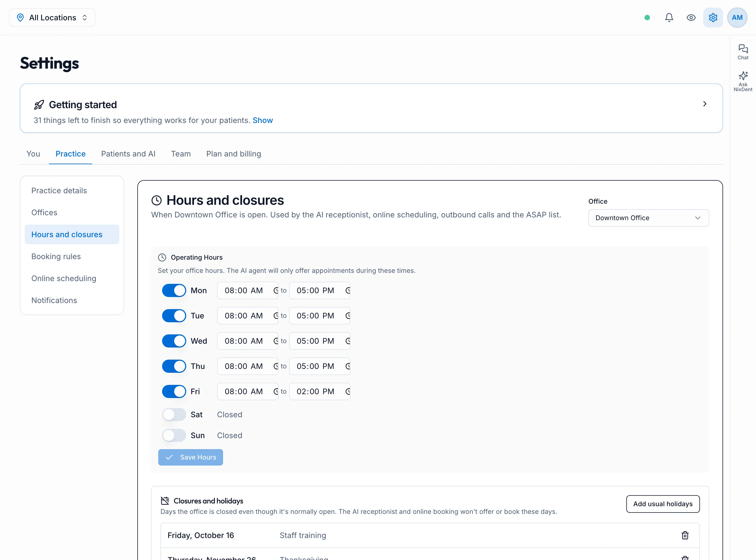The image size is (756, 560).
Task: Turn off Wednesday operating hours
Action: coord(174,341)
